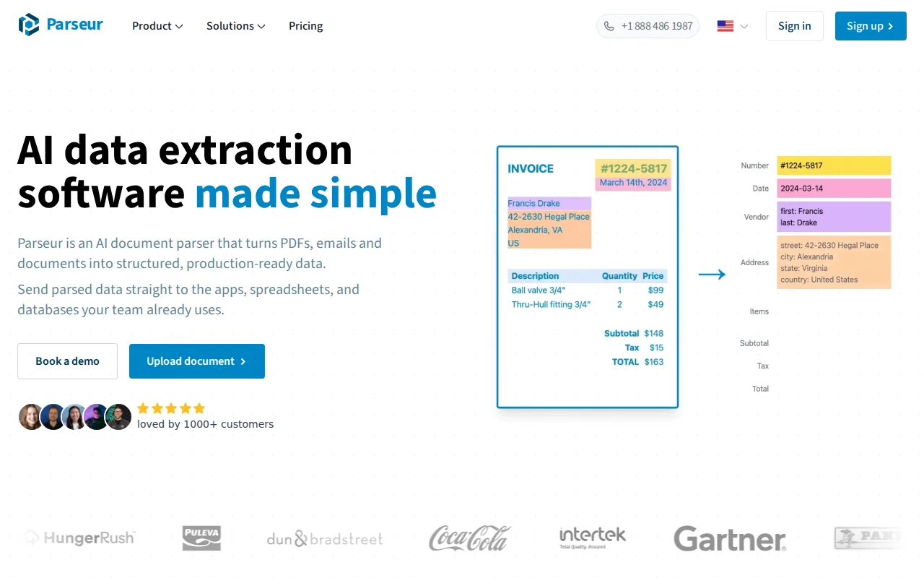
Task: Click the purple Vendor field box
Action: (x=834, y=217)
